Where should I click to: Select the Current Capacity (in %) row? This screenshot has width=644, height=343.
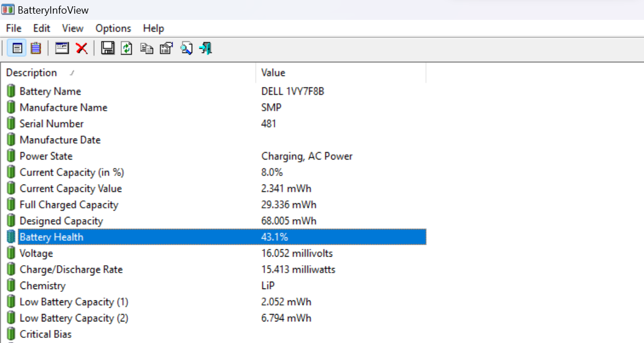point(213,172)
